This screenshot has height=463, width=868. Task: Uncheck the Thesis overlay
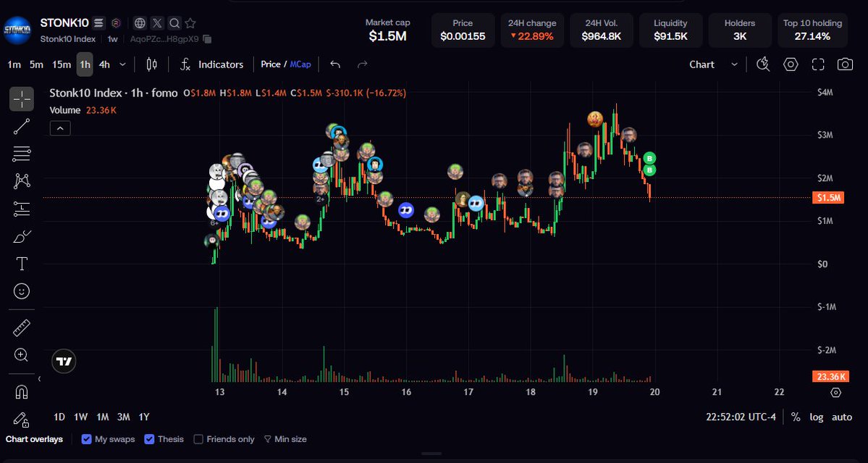pyautogui.click(x=149, y=439)
